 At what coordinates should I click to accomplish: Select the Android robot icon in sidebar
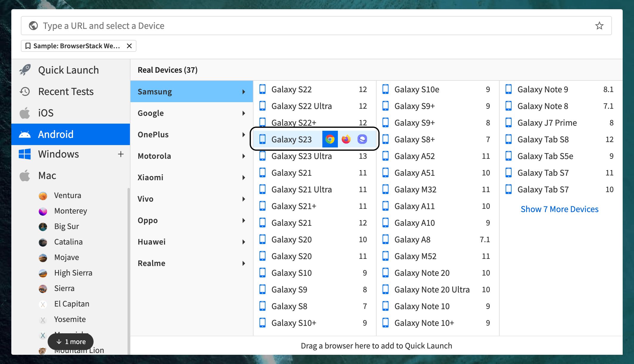point(25,134)
